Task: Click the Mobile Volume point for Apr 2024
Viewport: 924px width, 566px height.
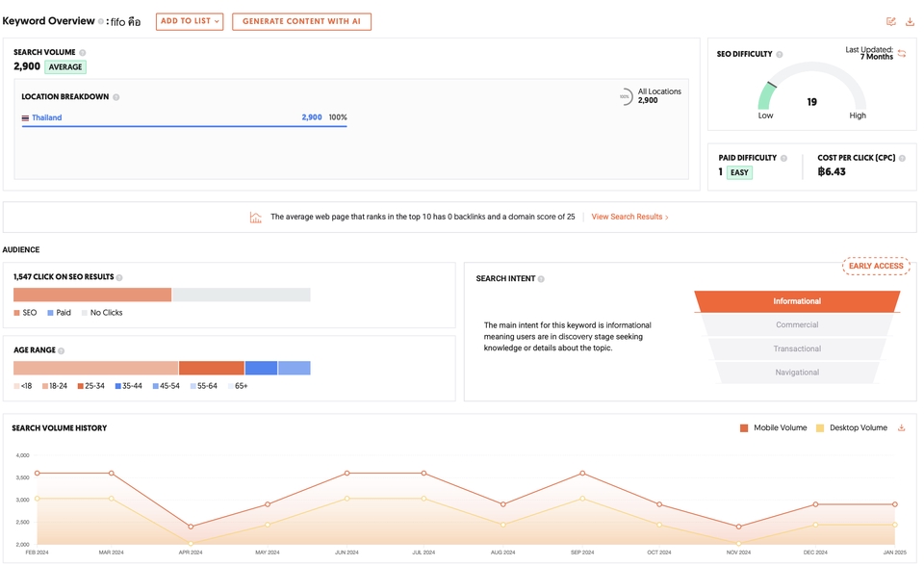Action: 191,527
